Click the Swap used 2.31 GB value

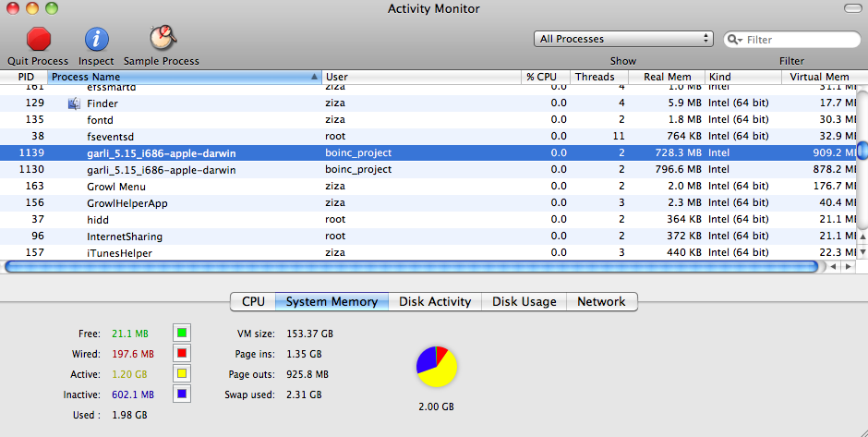304,395
